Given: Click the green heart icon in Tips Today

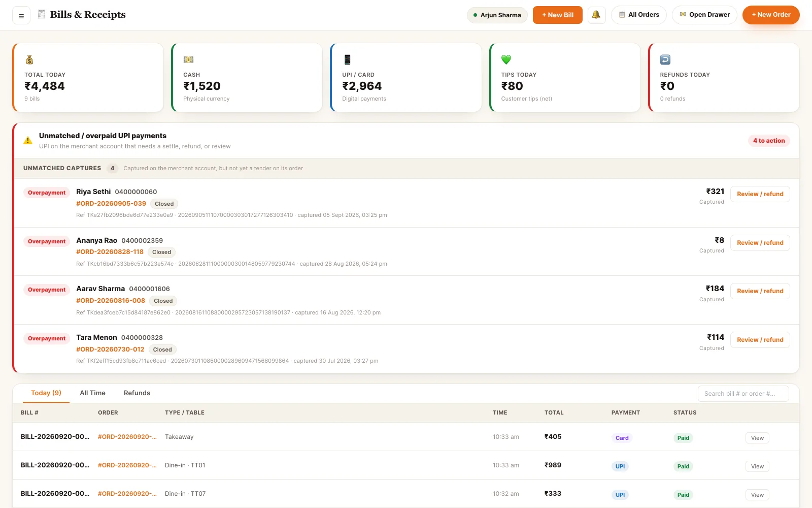Looking at the screenshot, I should 506,59.
